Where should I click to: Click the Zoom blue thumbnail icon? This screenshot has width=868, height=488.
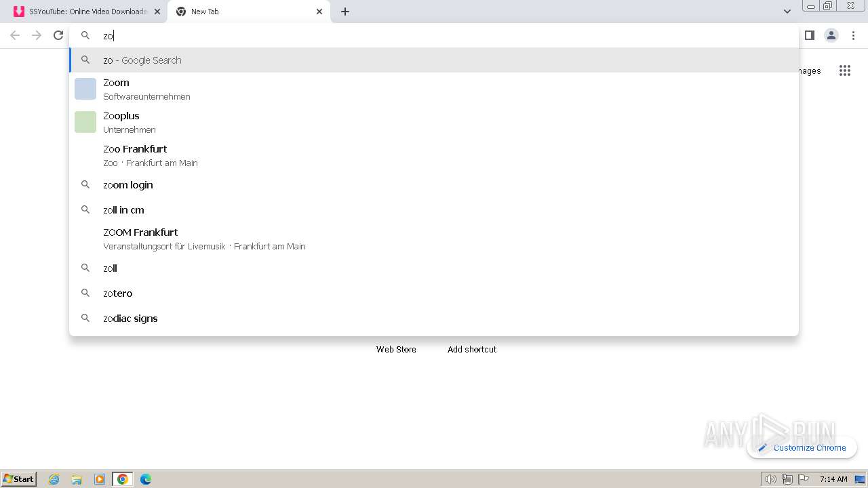pyautogui.click(x=85, y=89)
